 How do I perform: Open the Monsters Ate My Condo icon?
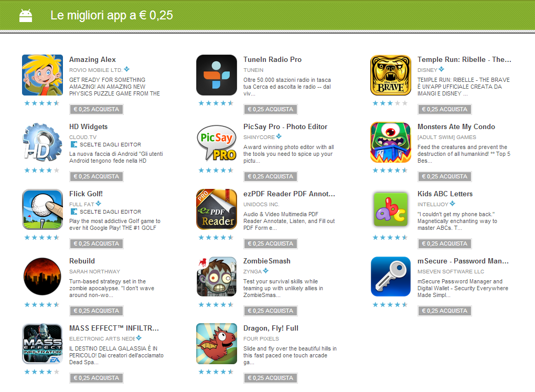tap(391, 142)
